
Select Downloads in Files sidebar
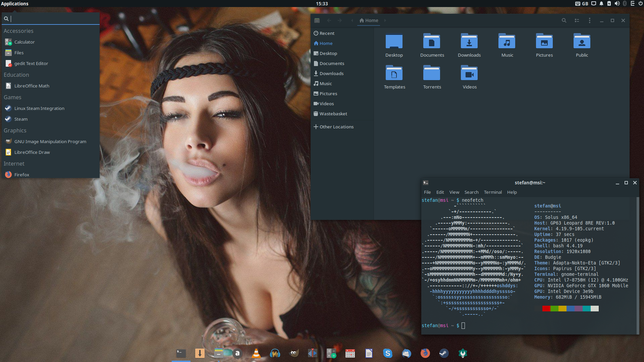point(342,73)
